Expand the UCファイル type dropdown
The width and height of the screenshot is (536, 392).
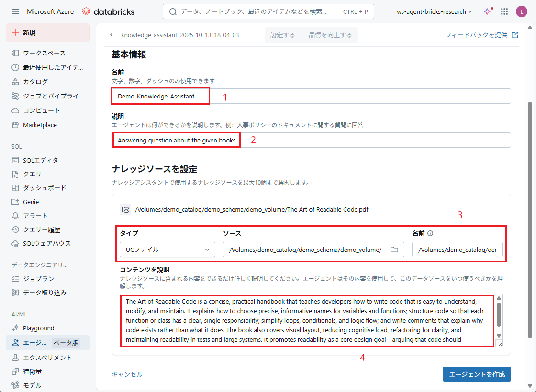[167, 250]
